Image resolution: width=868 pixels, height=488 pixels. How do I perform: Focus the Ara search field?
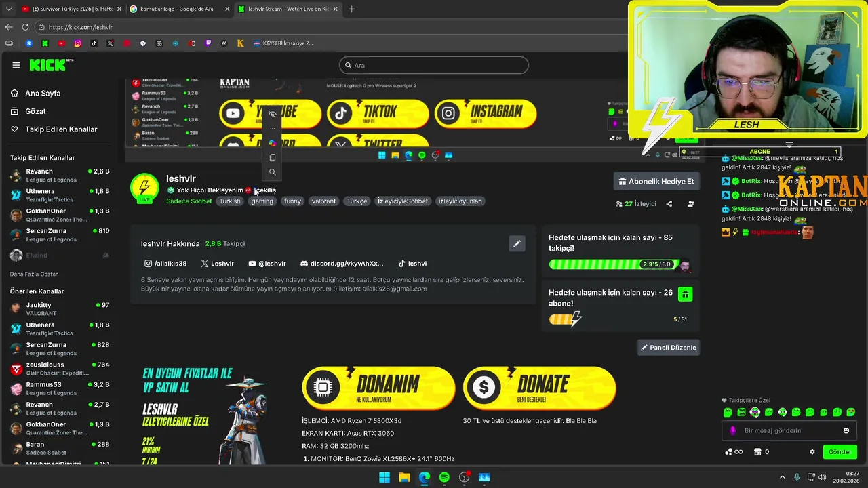pos(434,65)
